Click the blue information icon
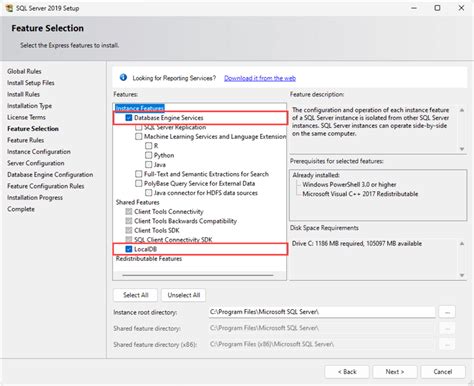The height and width of the screenshot is (386, 474). (123, 77)
